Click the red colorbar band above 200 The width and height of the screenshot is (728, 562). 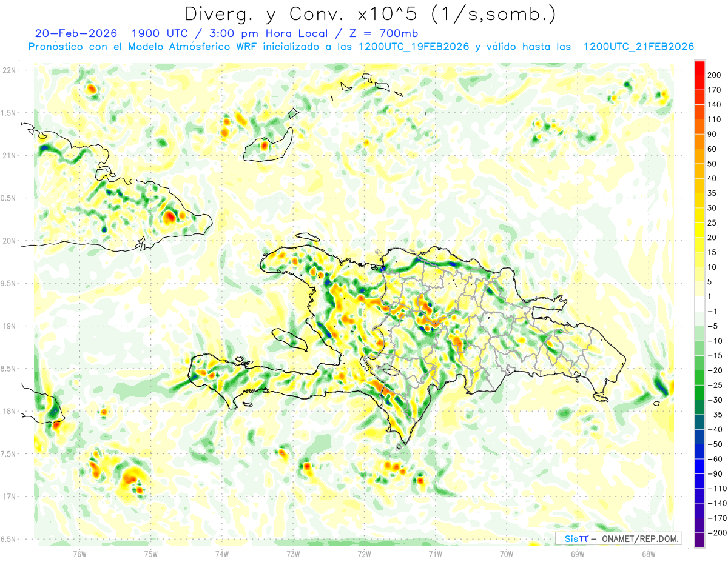699,68
